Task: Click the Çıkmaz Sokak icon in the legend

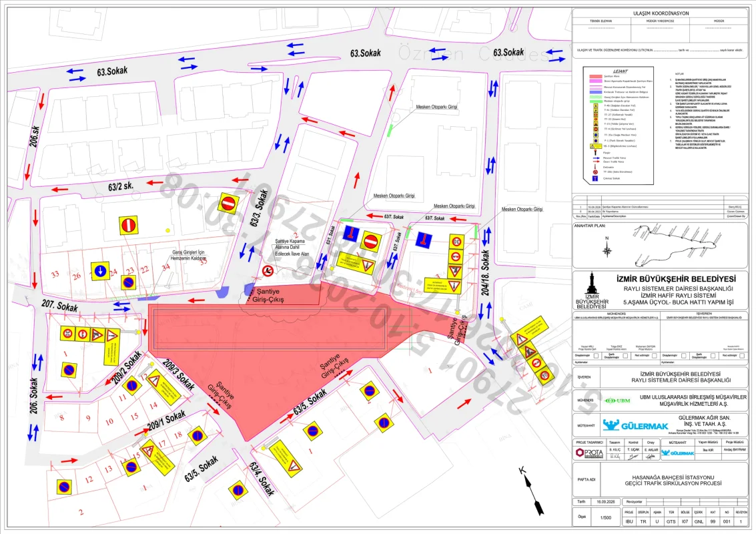Action: (595, 178)
